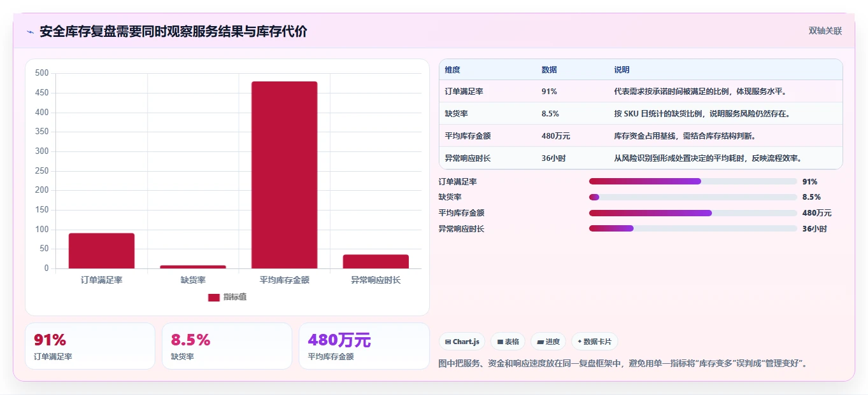The width and height of the screenshot is (868, 395).
Task: Click the 500 y-axis tick value
Action: [x=42, y=73]
